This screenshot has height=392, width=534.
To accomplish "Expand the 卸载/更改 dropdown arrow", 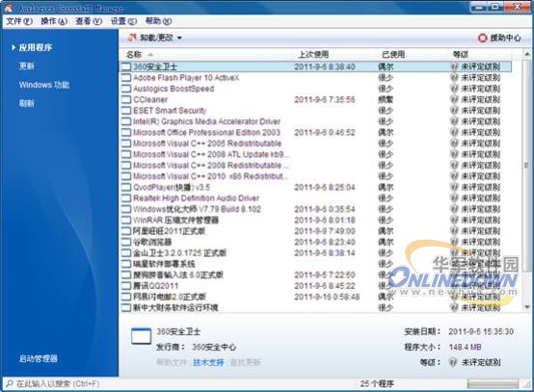I will point(179,38).
